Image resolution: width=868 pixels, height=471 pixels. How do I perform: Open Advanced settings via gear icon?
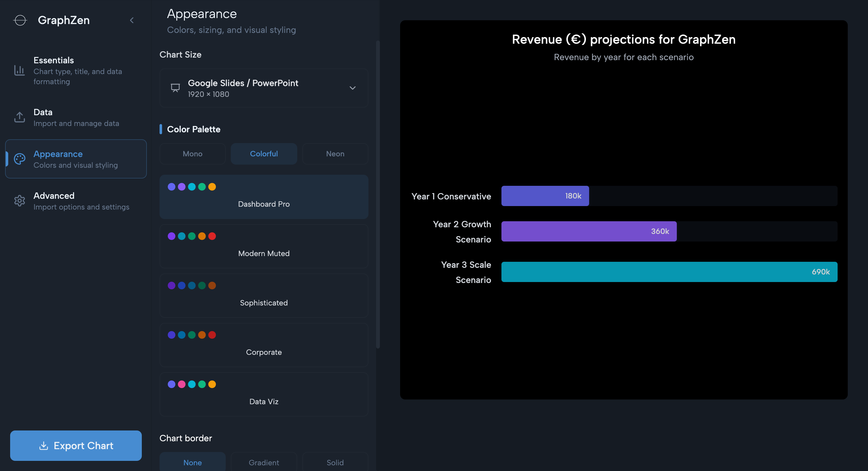[x=20, y=200]
